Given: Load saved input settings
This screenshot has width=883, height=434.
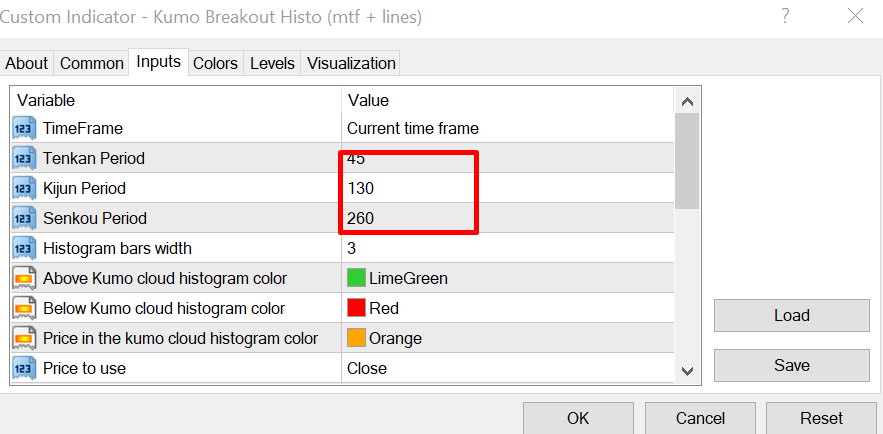Looking at the screenshot, I should [791, 315].
